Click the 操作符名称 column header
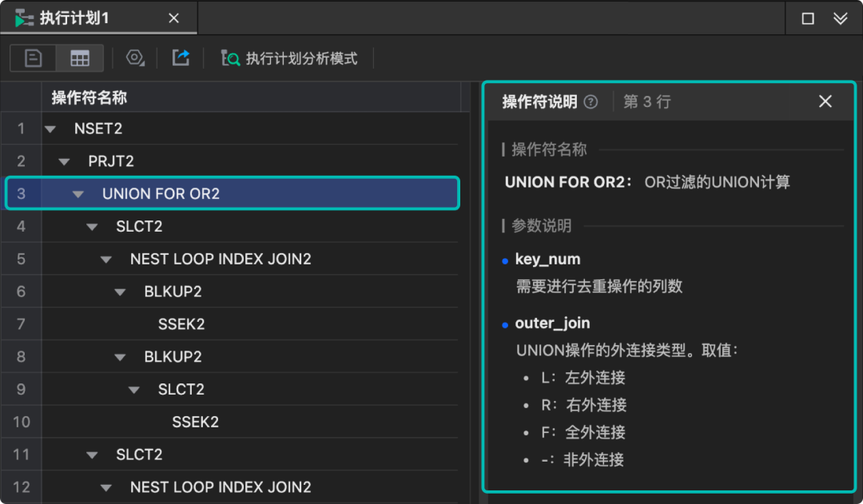 pyautogui.click(x=89, y=97)
